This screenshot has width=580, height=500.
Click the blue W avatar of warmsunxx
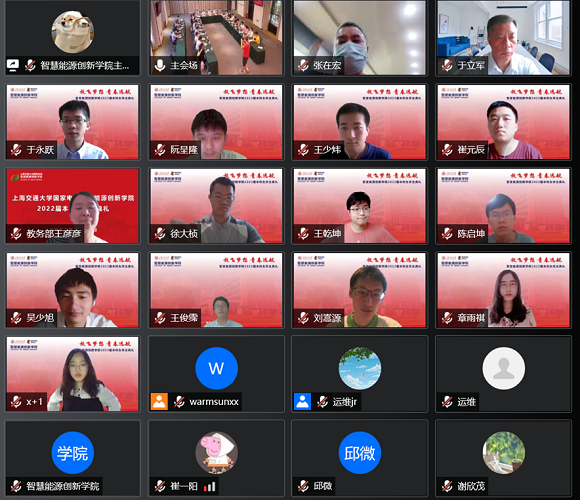click(x=216, y=368)
